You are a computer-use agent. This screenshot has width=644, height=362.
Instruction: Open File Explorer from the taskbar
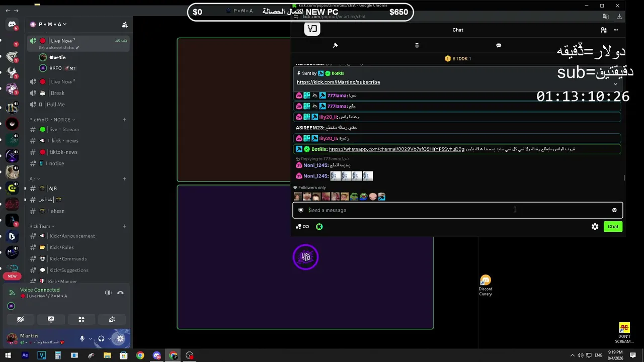107,355
